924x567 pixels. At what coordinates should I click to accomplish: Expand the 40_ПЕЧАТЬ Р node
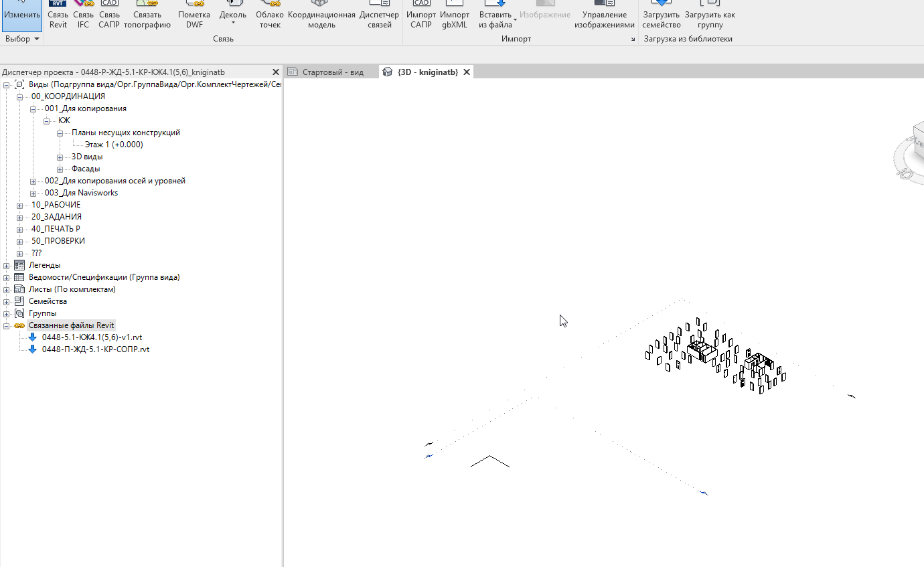point(20,229)
